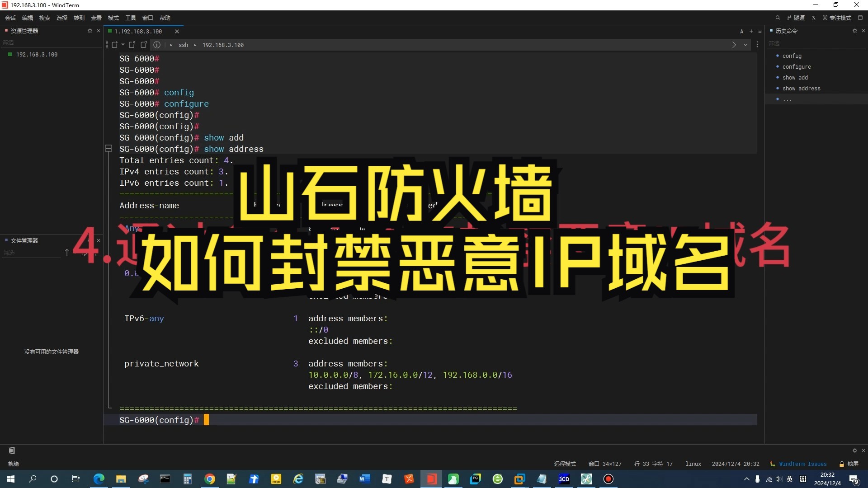
Task: Open Google Chrome from the taskbar
Action: pos(209,479)
